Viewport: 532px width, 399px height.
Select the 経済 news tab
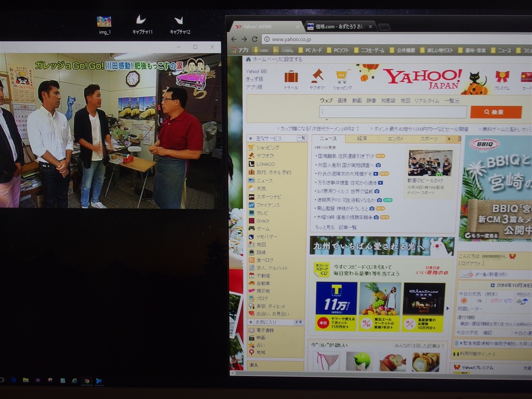(362, 138)
